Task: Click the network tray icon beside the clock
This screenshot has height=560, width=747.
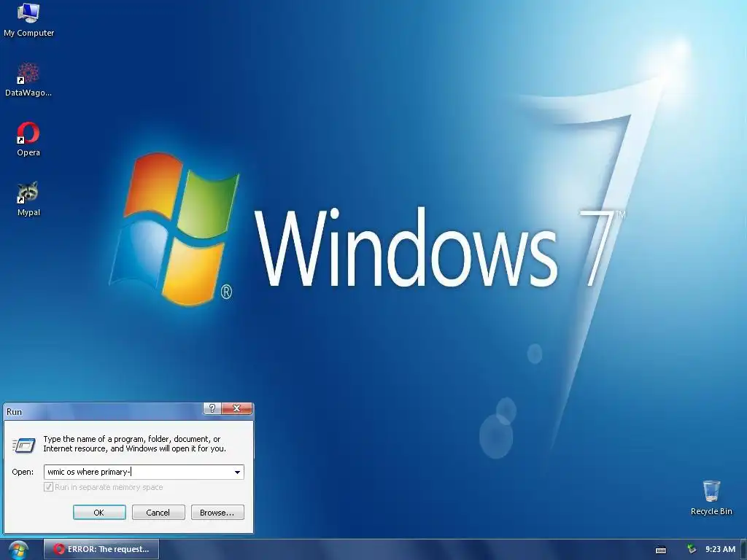Action: pyautogui.click(x=692, y=549)
